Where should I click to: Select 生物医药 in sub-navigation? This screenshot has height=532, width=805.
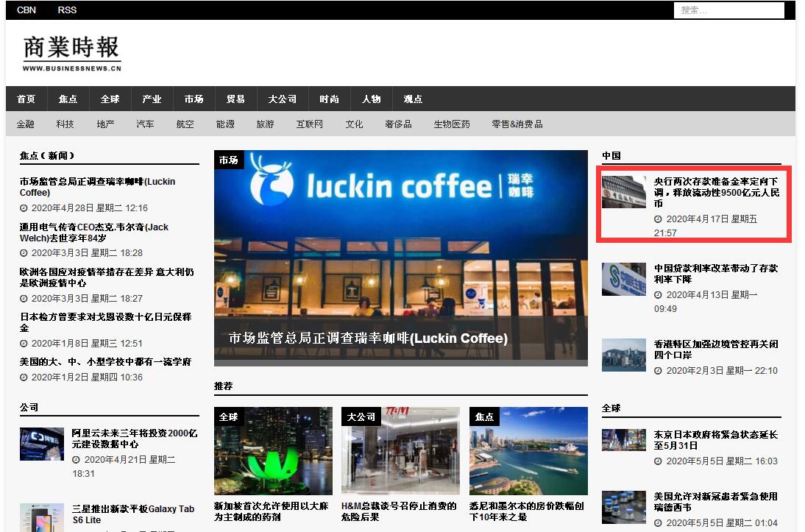click(452, 124)
